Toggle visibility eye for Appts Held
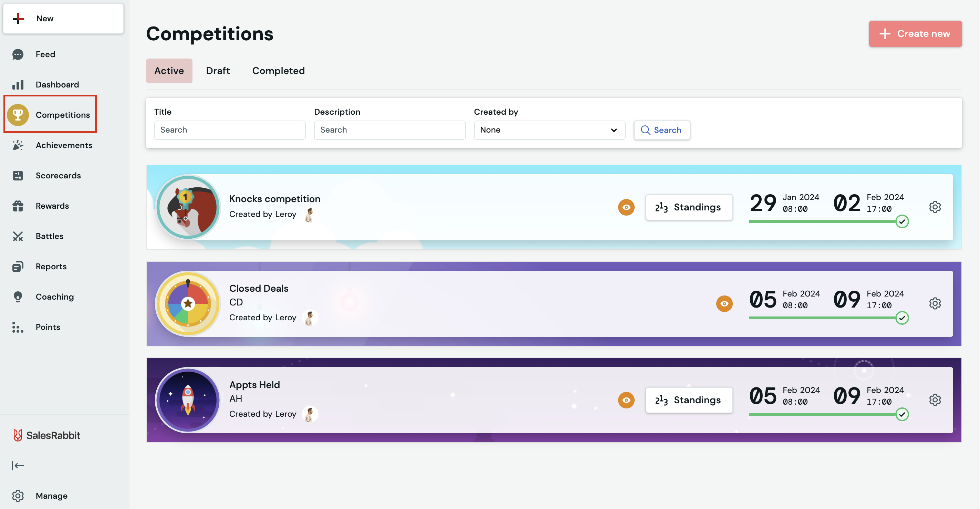 (626, 400)
